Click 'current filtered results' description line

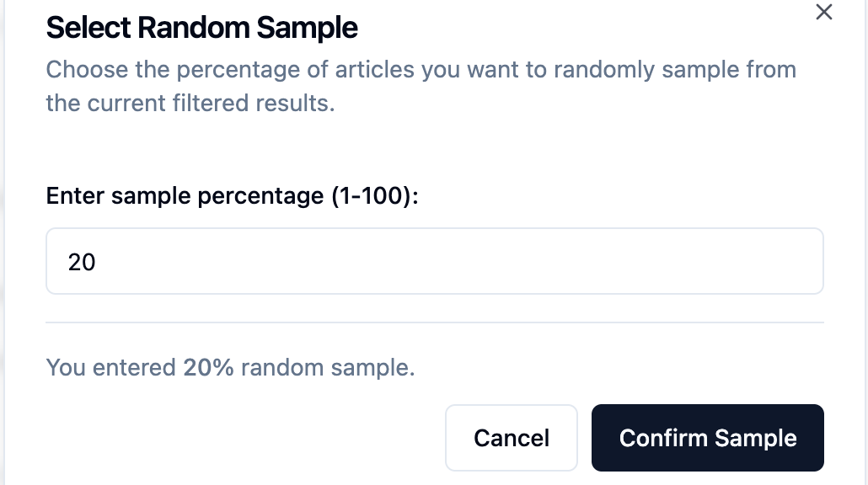coord(190,104)
